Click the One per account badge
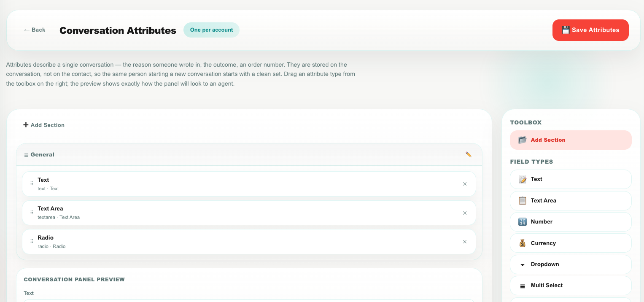Viewport: 644px width, 302px height. coord(211,30)
